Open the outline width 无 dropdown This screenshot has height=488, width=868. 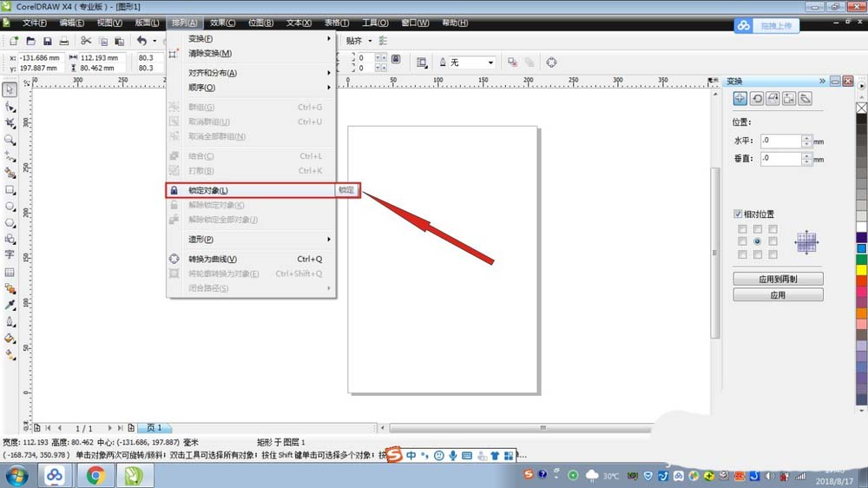pyautogui.click(x=490, y=63)
